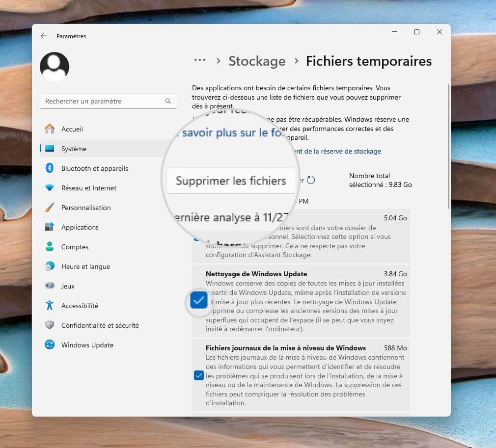Open the réserve de stockage link

point(338,151)
